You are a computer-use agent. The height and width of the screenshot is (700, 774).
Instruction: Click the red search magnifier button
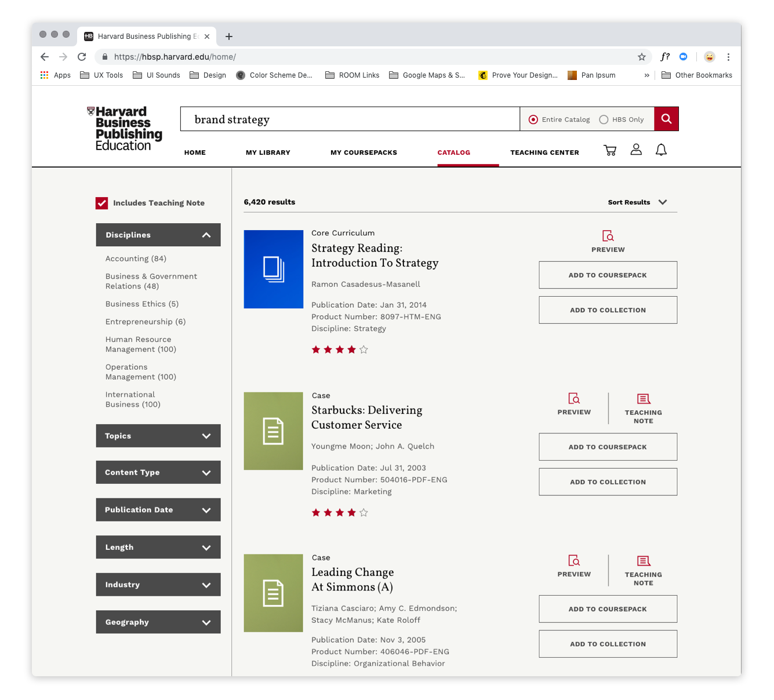point(666,119)
